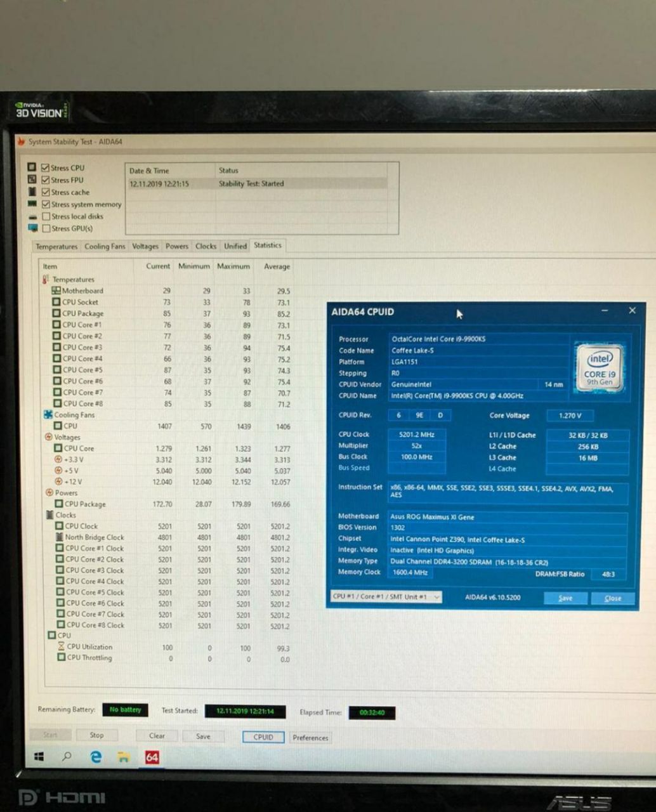Screen dimensions: 656x812
Task: Switch to the Temperatures tab
Action: [56, 246]
